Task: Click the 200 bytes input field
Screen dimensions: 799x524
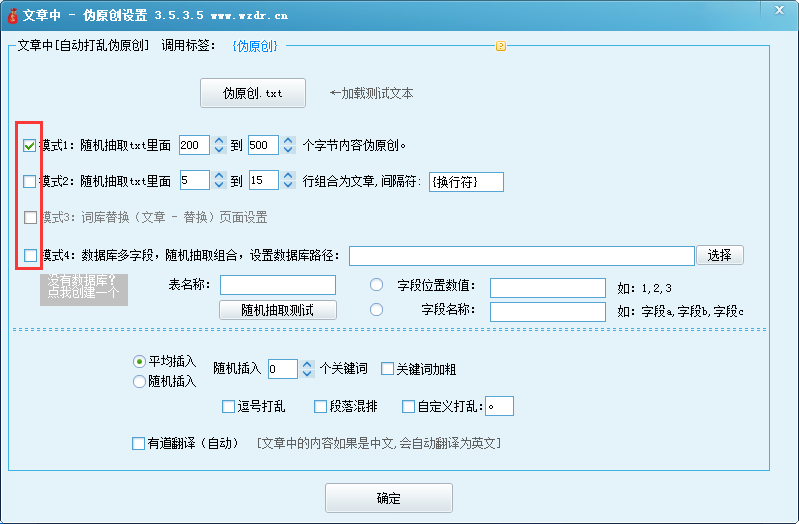Action: click(x=194, y=145)
